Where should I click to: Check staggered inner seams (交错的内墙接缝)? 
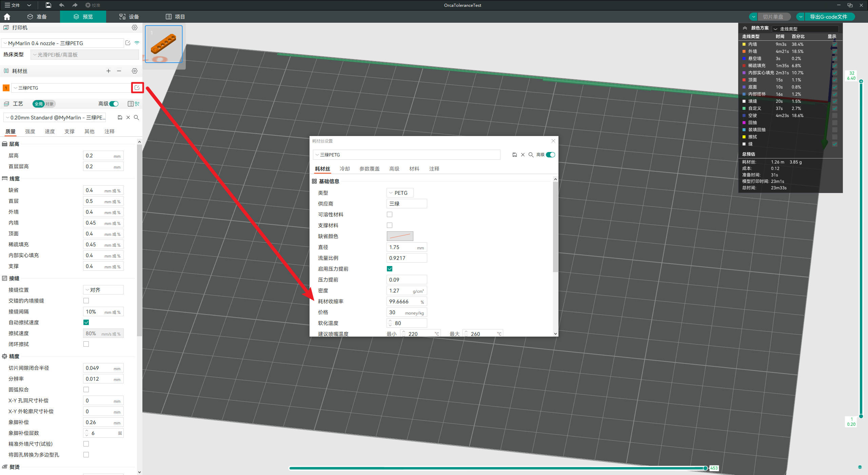pyautogui.click(x=86, y=301)
